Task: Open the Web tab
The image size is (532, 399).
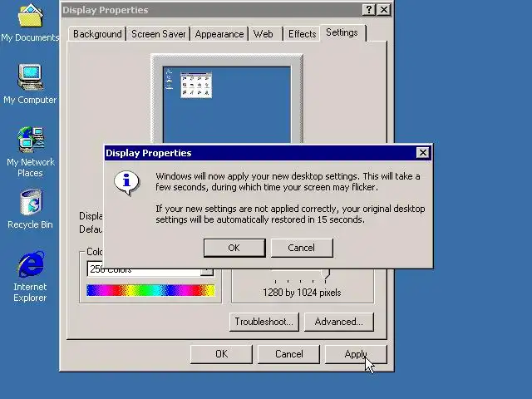Action: (x=264, y=34)
